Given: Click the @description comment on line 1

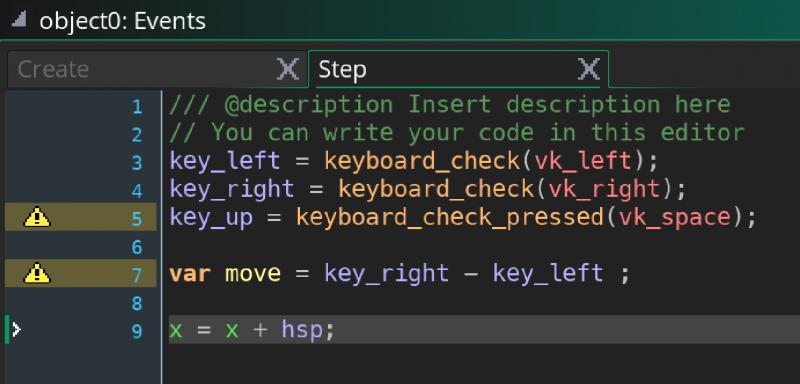Looking at the screenshot, I should point(309,105).
